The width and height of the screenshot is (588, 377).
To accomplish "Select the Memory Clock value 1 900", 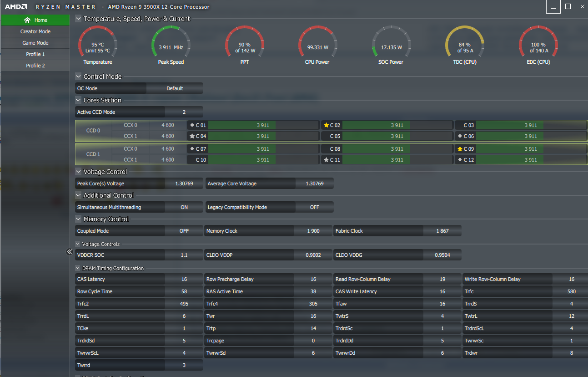I will tap(313, 231).
